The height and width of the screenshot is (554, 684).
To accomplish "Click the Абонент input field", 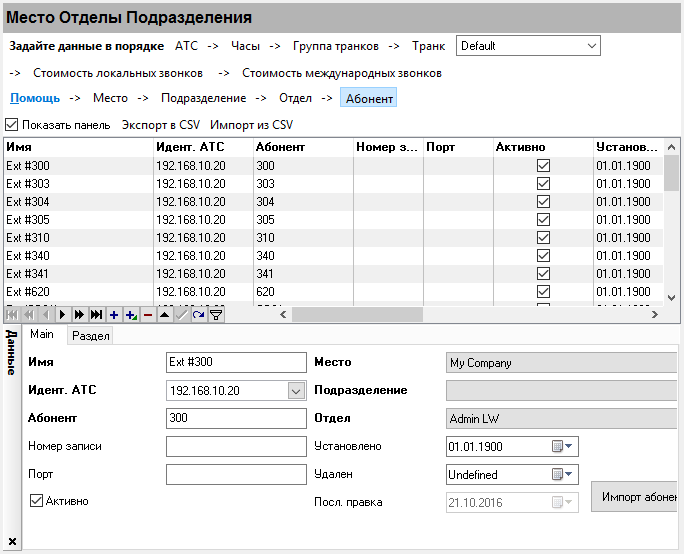I will point(236,418).
